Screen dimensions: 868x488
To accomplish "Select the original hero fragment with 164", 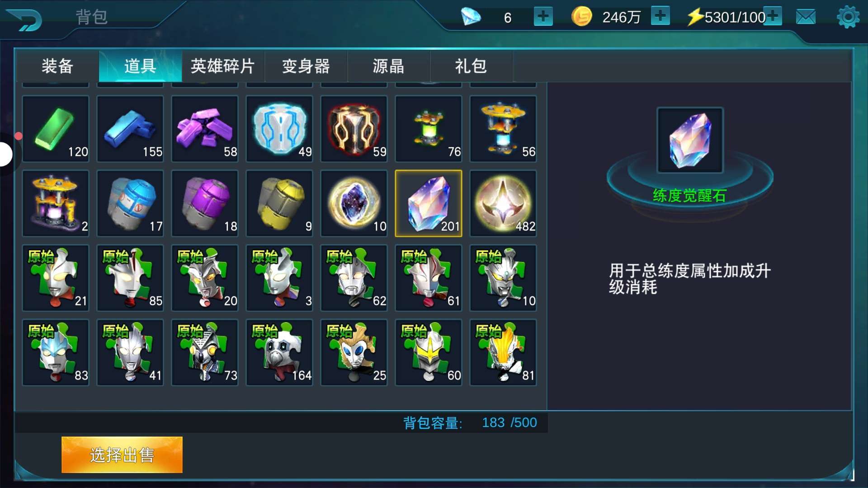I will pyautogui.click(x=279, y=352).
